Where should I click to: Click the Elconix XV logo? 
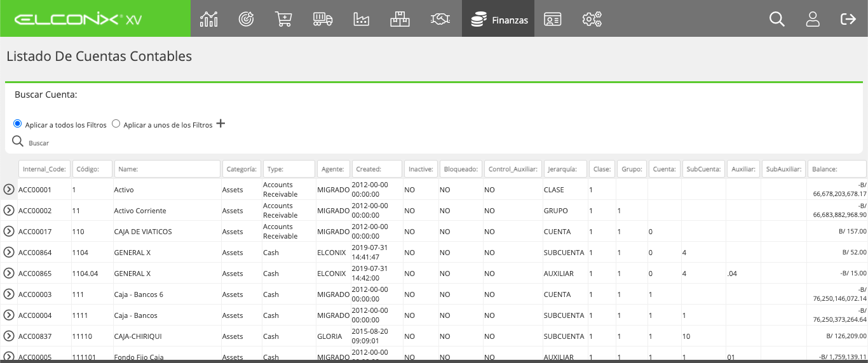point(78,19)
